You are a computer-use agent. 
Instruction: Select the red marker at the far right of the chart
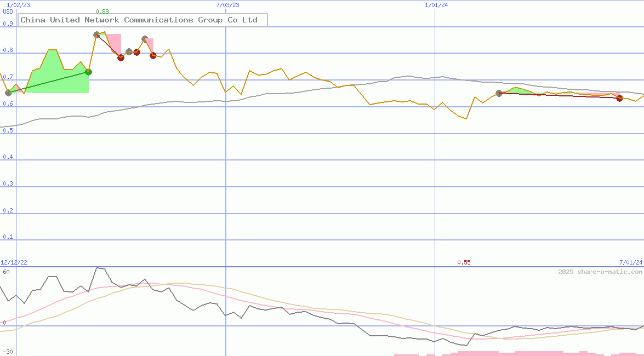click(619, 99)
